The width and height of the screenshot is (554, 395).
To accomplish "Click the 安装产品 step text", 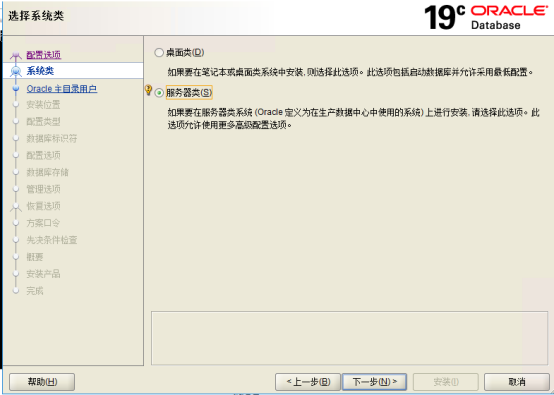I will pos(43,274).
